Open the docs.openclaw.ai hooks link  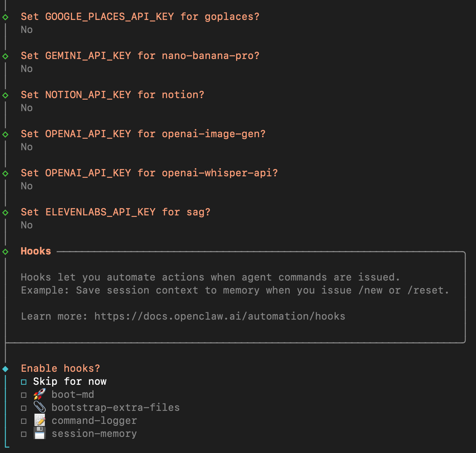[x=220, y=316]
